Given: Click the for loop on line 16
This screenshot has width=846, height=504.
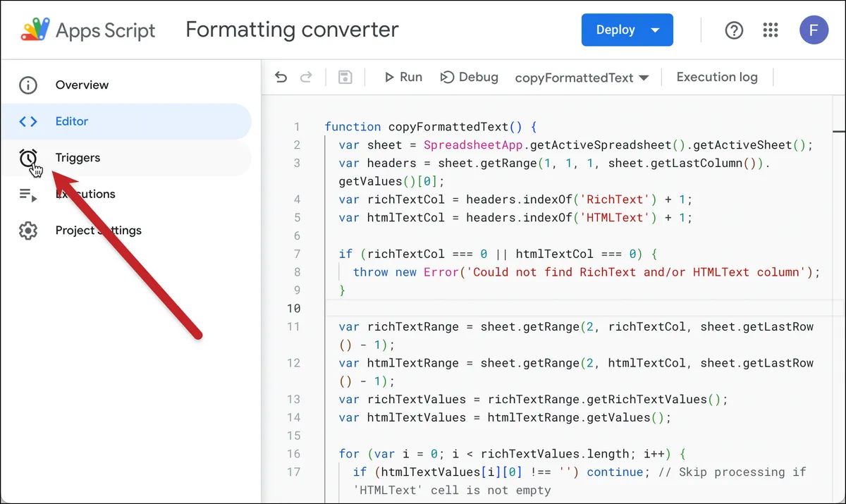Looking at the screenshot, I should click(512, 454).
